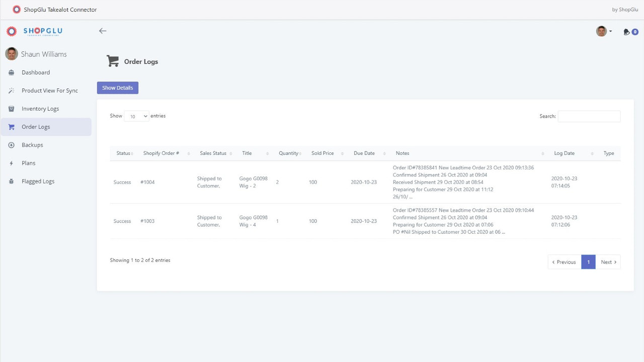Open the entries-per-page dropdown

tap(136, 116)
